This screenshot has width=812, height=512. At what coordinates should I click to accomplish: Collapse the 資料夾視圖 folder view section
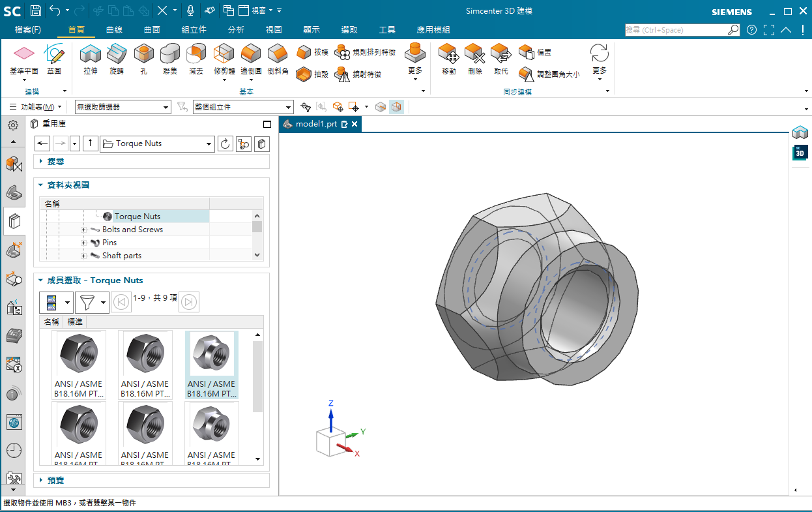40,185
